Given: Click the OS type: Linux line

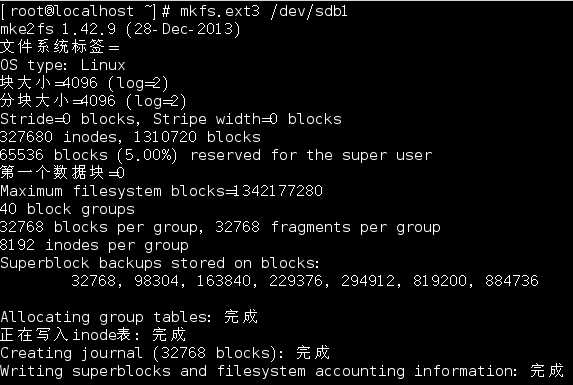Looking at the screenshot, I should [62, 65].
